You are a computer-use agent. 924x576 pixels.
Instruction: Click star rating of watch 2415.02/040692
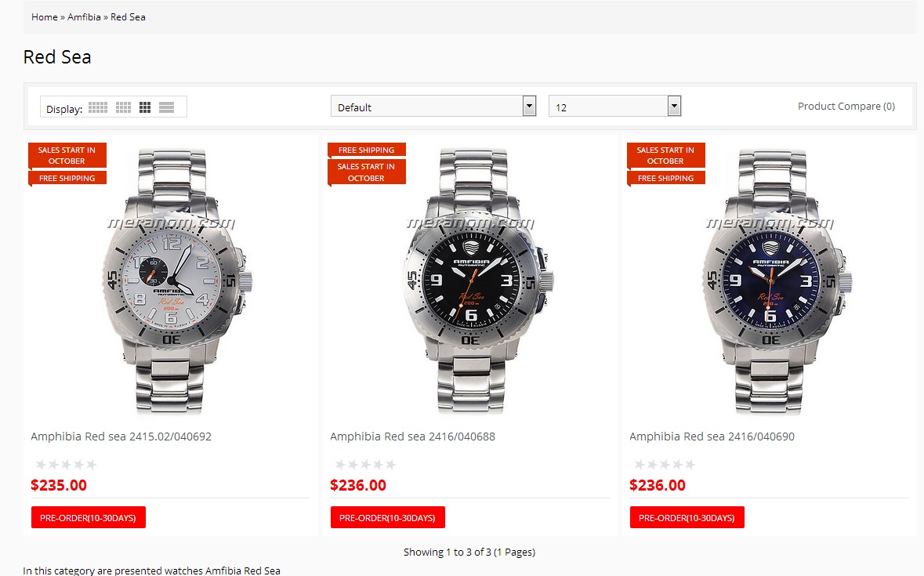(66, 465)
